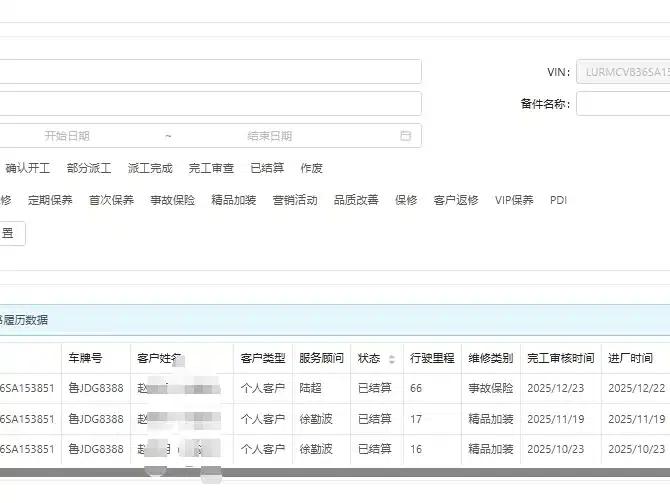
Task: Filter by 客户返修 repair type
Action: pyautogui.click(x=455, y=200)
